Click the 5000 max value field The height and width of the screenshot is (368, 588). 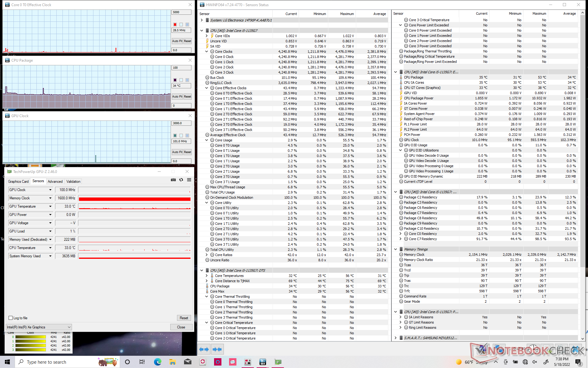tap(181, 12)
